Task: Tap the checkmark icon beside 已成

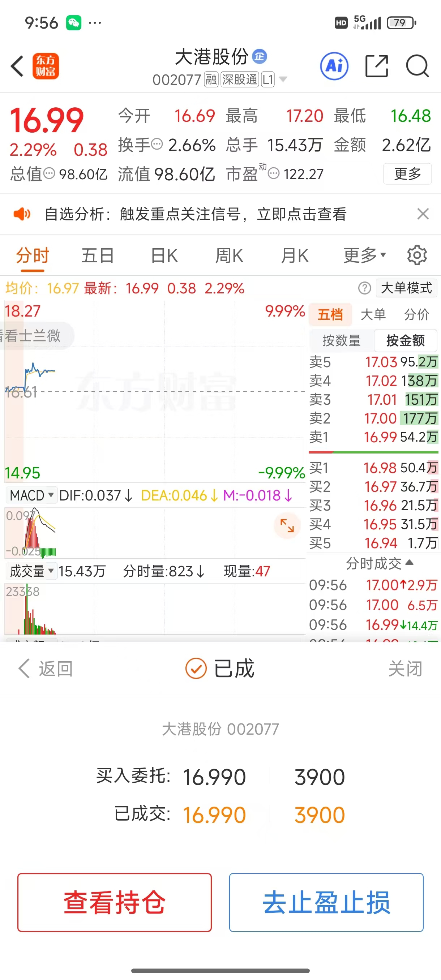Action: (x=196, y=669)
